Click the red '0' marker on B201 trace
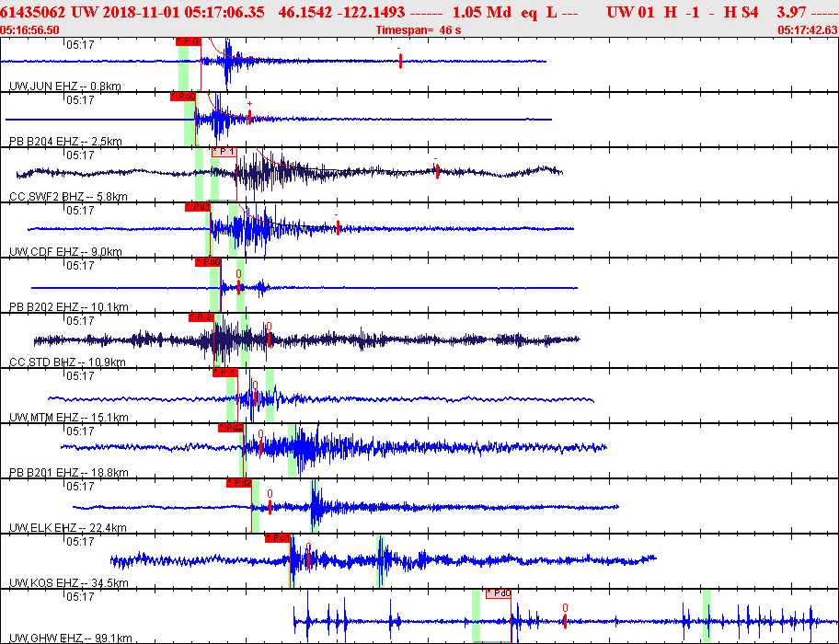The width and height of the screenshot is (839, 644). tap(260, 446)
